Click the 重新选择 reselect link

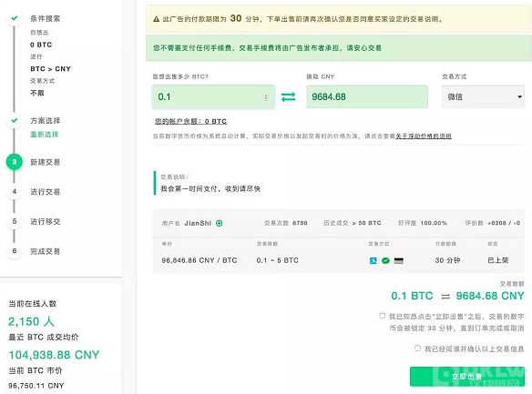pyautogui.click(x=45, y=134)
